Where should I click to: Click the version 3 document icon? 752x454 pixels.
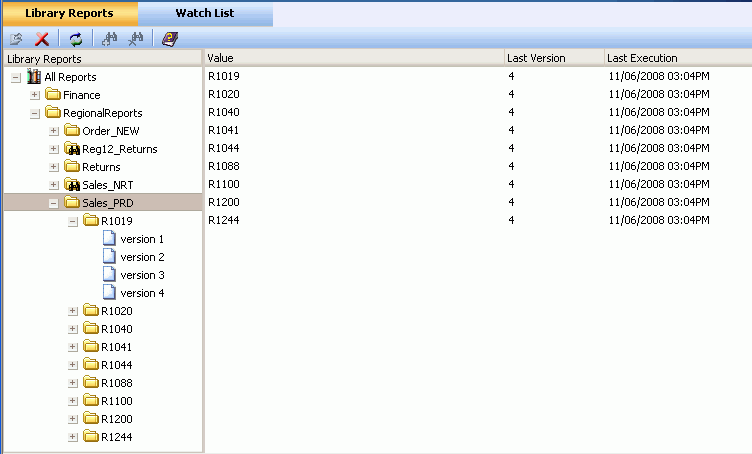click(109, 274)
